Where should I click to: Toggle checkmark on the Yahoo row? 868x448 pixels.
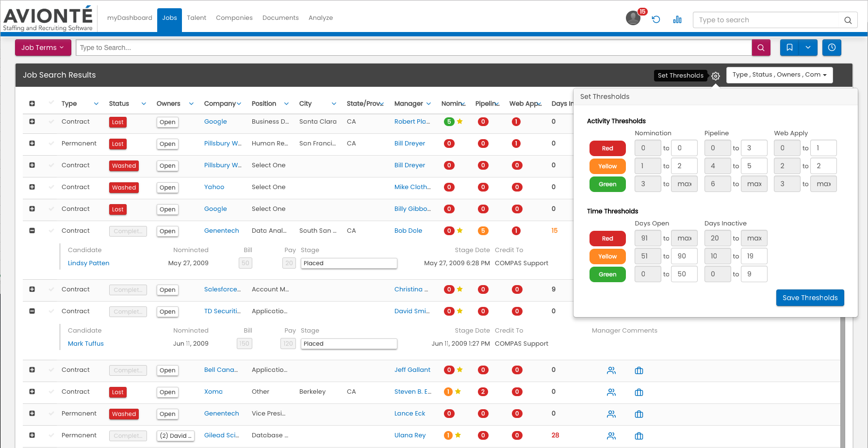click(51, 187)
